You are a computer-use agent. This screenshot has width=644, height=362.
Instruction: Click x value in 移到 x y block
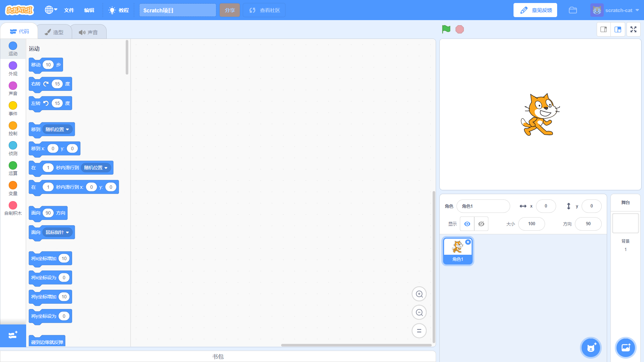53,148
